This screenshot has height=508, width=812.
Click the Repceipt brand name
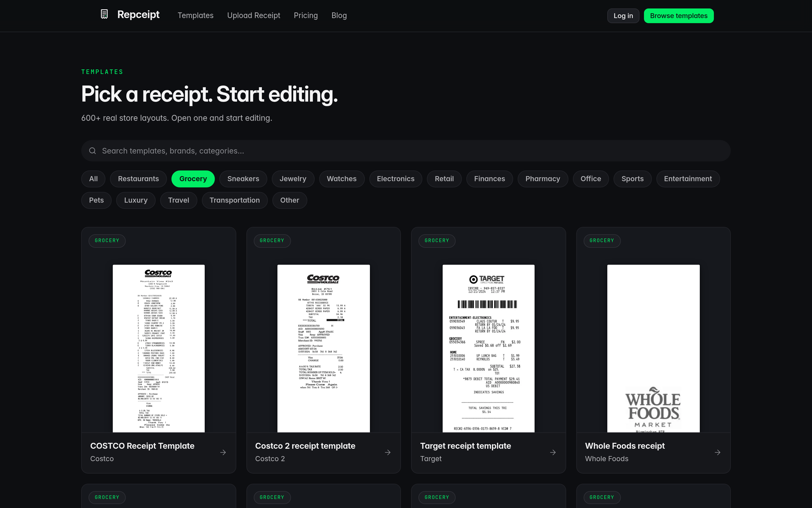click(x=138, y=14)
